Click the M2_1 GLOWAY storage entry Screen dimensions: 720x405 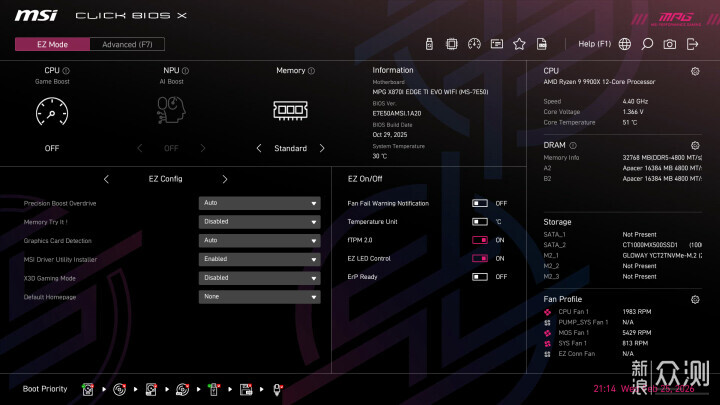[x=623, y=256]
